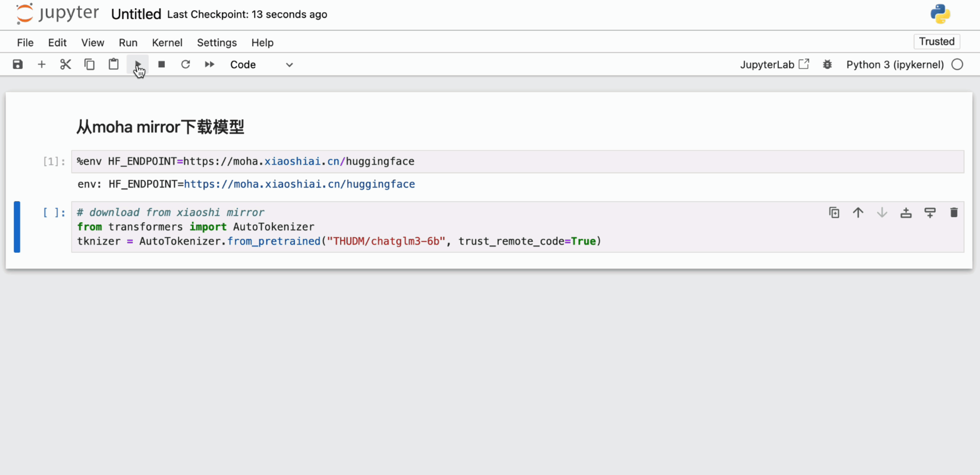
Task: Open the Kernel menu
Action: (167, 43)
